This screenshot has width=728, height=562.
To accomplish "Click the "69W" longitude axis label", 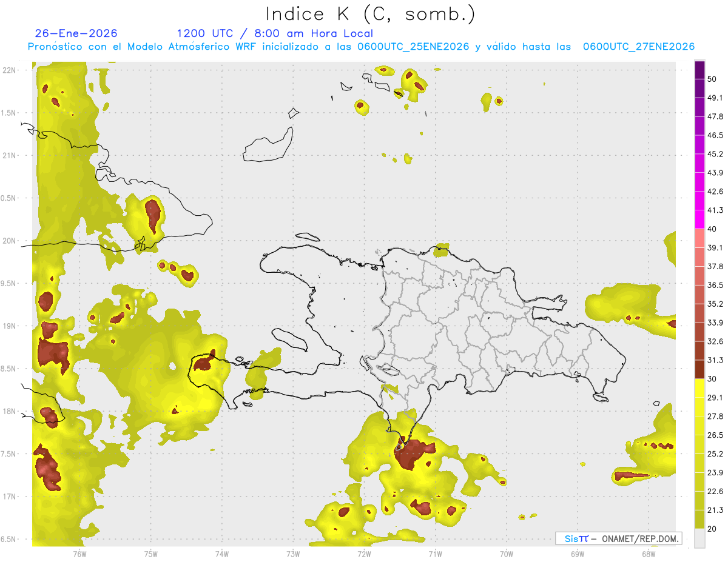I will click(x=578, y=554).
